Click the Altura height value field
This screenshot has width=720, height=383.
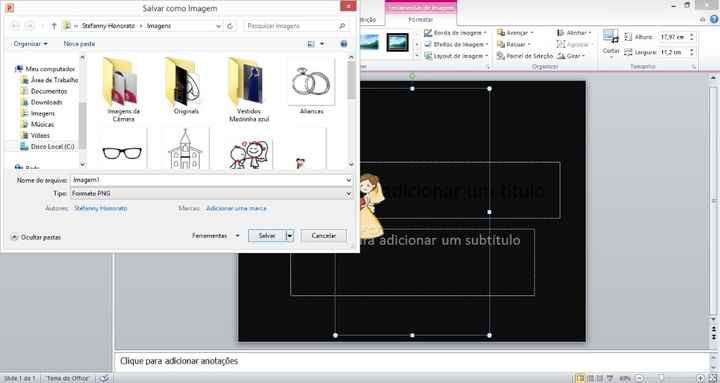pos(673,37)
